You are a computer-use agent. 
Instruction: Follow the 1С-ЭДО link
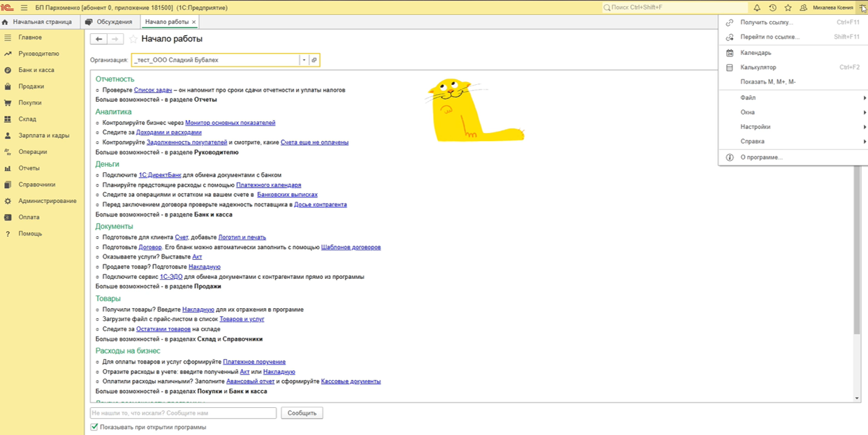pos(171,277)
